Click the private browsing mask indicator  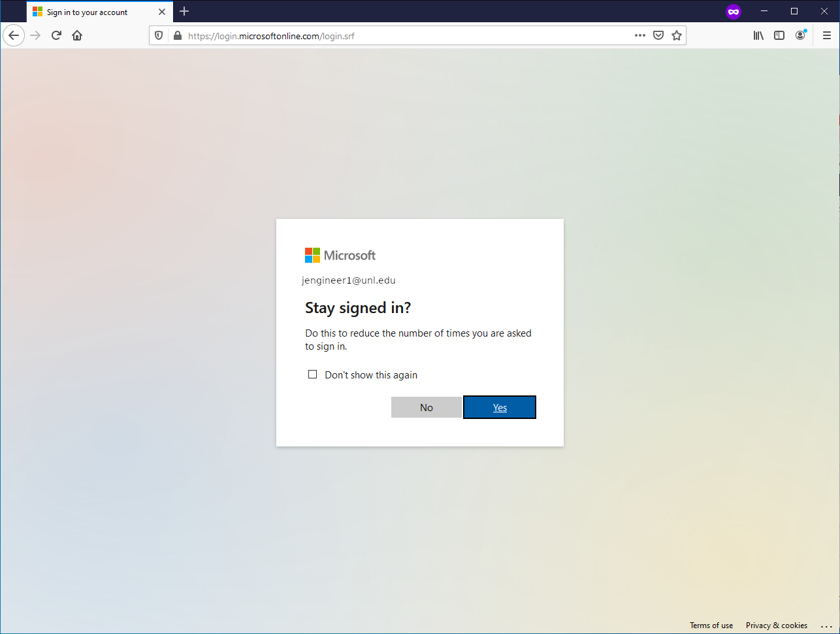[734, 11]
